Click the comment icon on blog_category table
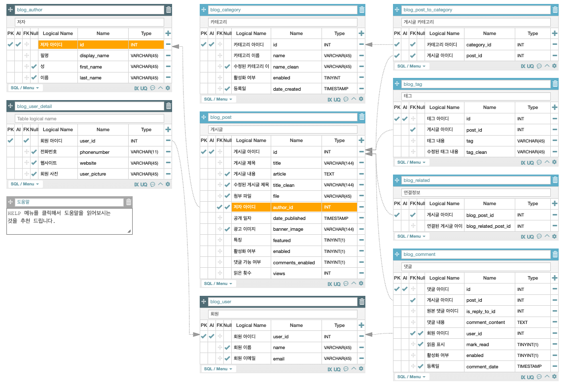The height and width of the screenshot is (392, 571). [346, 99]
